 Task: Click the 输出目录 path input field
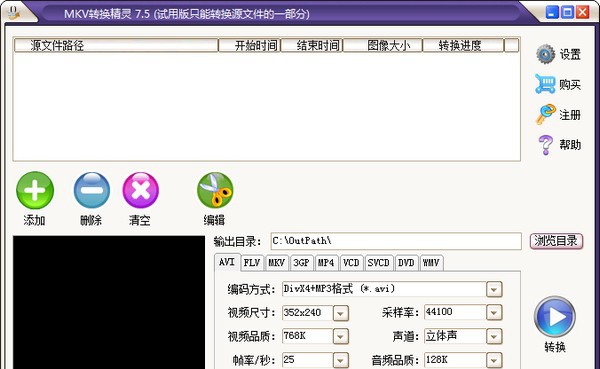(396, 241)
